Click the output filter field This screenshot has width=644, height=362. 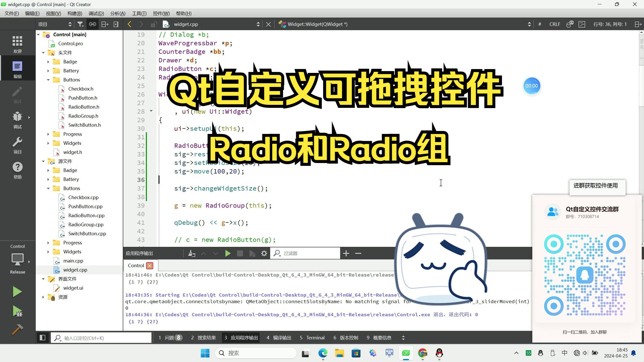click(x=305, y=253)
